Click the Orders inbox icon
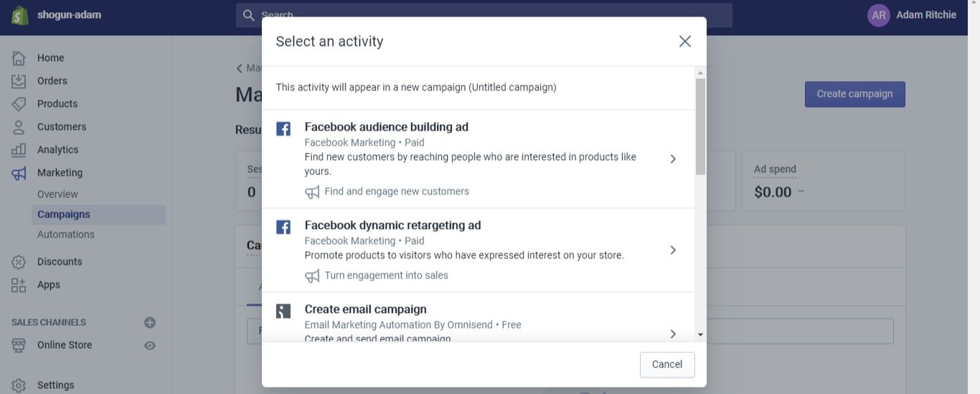The width and height of the screenshot is (980, 394). pos(19,81)
